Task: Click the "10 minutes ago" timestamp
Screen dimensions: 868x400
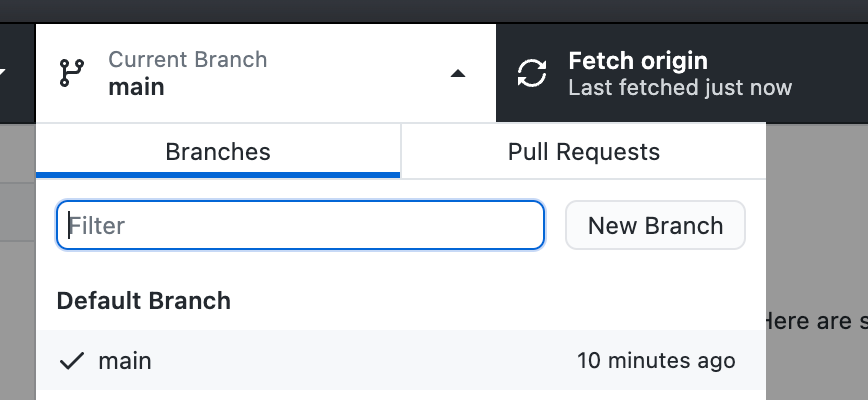Action: pos(656,361)
